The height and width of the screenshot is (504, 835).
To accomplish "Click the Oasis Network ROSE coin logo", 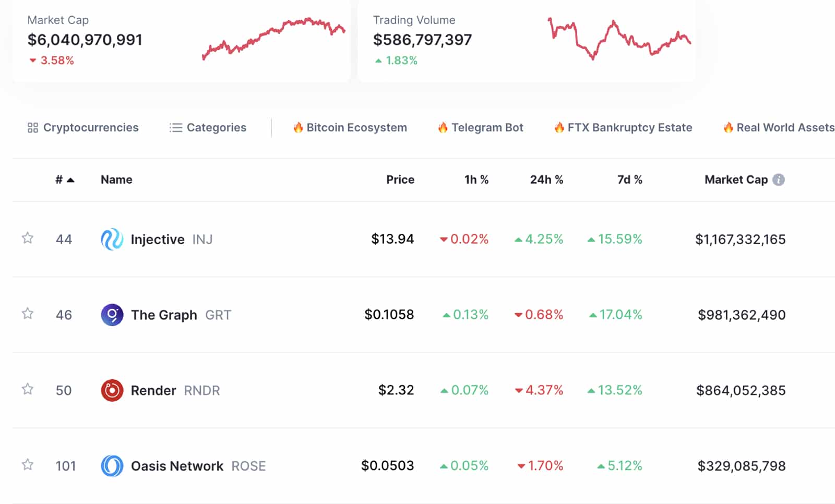I will [x=113, y=465].
